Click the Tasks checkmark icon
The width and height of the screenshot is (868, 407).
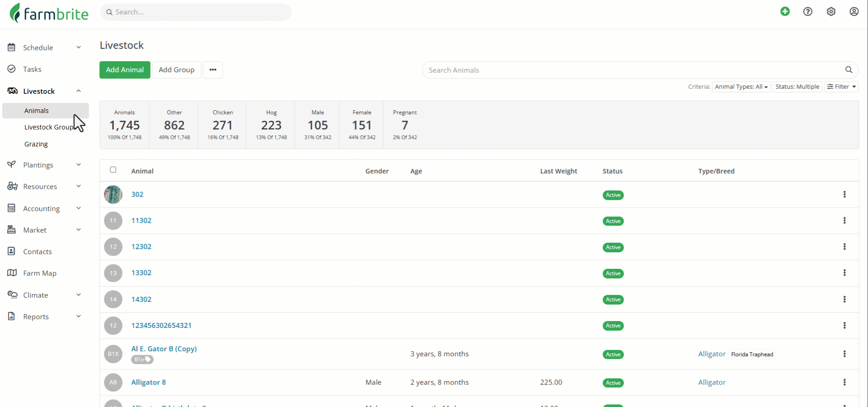point(11,69)
